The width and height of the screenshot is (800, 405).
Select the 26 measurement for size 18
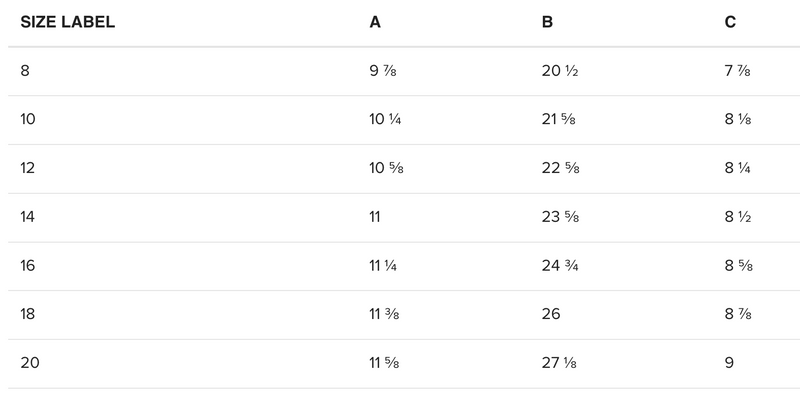pos(551,315)
